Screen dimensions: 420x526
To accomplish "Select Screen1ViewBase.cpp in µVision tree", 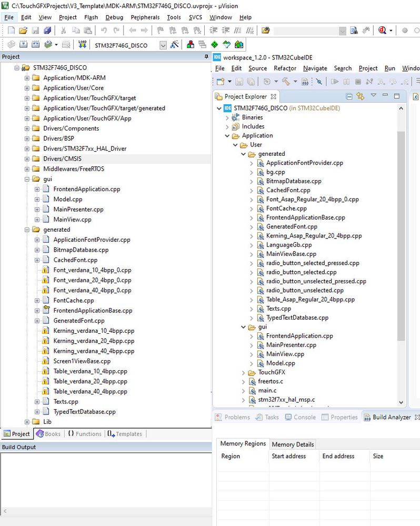I will pos(82,361).
